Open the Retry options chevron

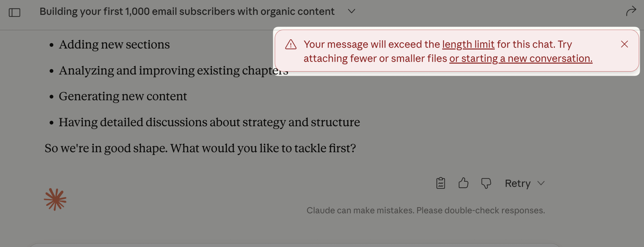tap(541, 183)
